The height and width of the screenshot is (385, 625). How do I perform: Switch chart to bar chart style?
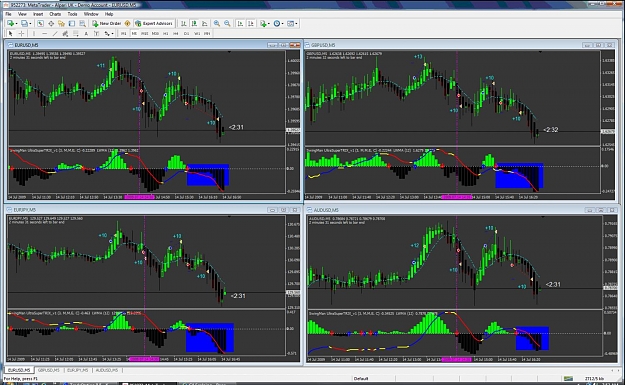point(183,24)
